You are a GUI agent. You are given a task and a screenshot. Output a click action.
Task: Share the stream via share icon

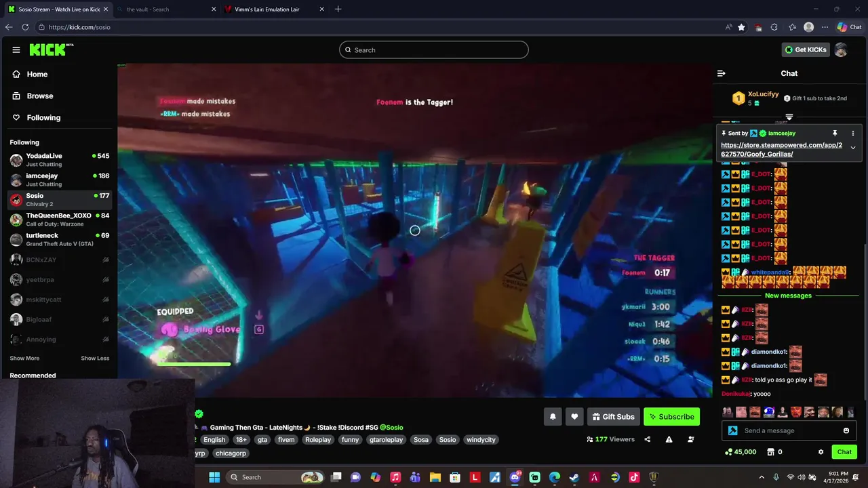click(647, 439)
